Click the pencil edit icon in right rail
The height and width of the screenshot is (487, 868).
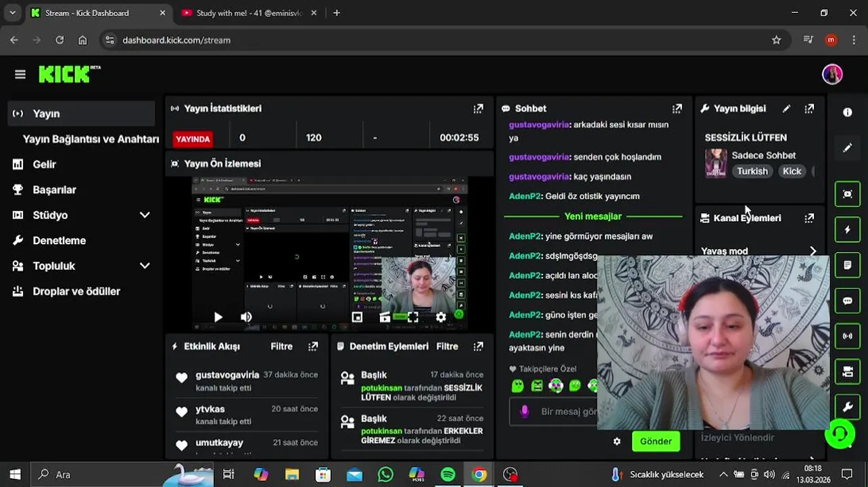(x=847, y=147)
